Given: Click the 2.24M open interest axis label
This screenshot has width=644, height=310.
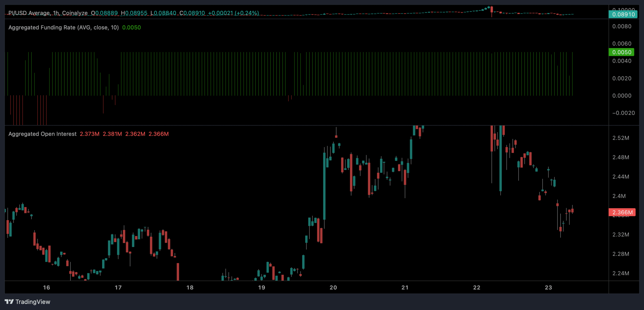Looking at the screenshot, I should point(621,273).
